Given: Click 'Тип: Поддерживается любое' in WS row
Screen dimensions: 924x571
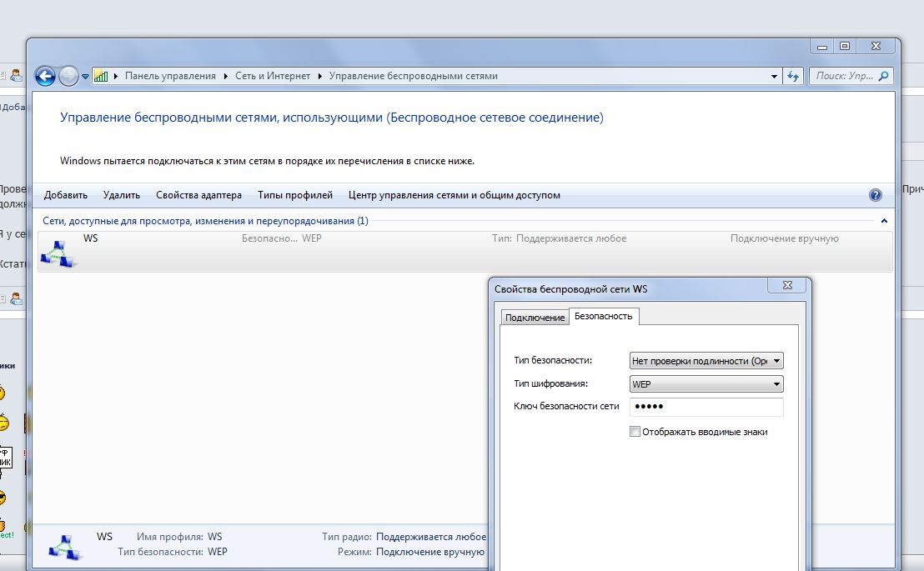Looking at the screenshot, I should pyautogui.click(x=560, y=238).
